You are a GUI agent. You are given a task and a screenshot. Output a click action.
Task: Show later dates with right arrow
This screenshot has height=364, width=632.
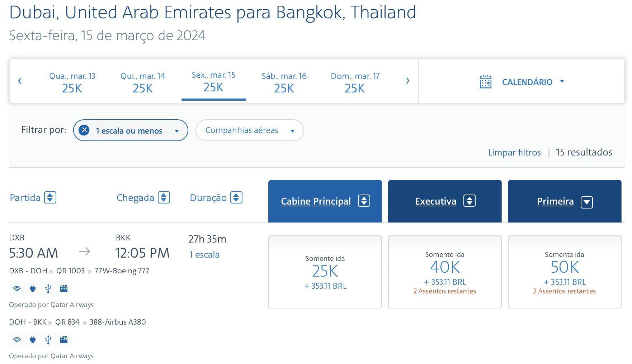coord(407,81)
